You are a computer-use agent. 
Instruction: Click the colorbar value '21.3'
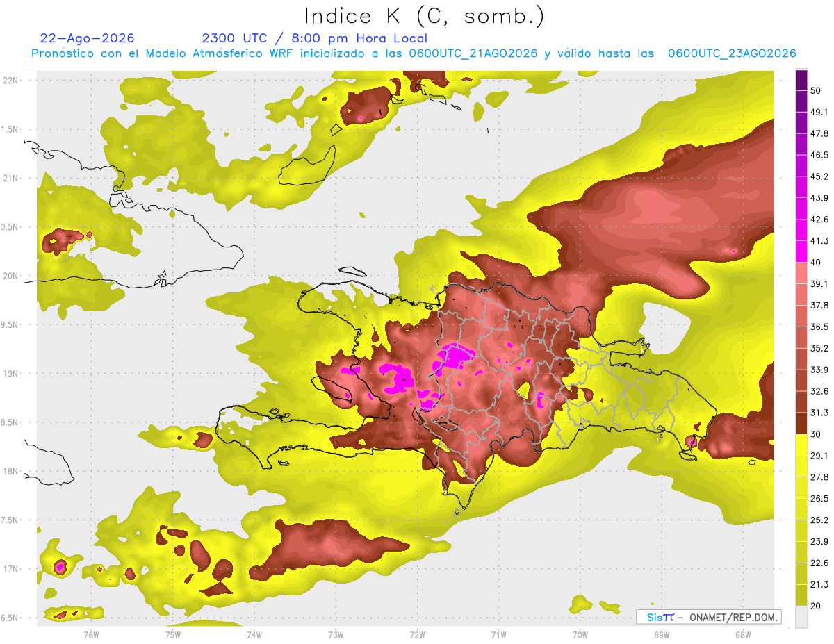tap(819, 585)
